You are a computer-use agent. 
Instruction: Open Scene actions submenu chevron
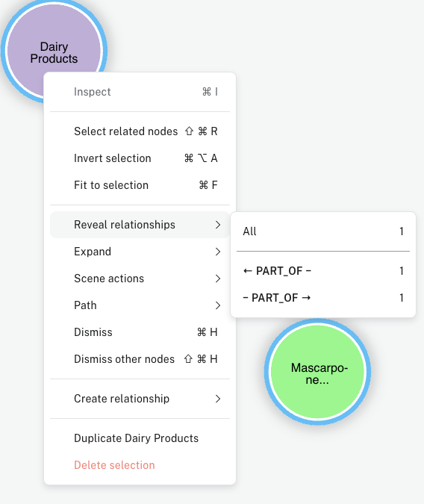(x=218, y=279)
